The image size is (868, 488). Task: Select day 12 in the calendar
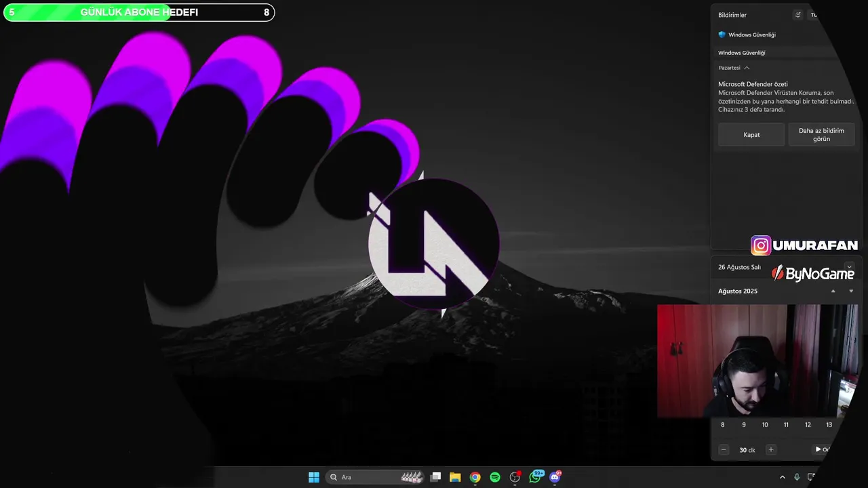pos(808,425)
